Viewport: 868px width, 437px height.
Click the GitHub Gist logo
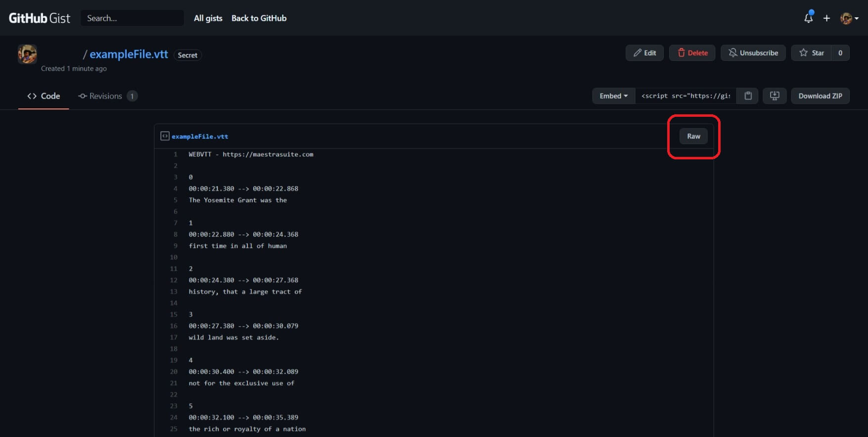40,18
